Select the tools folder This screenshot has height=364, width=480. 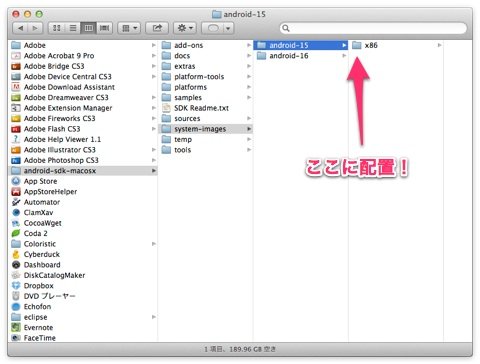click(x=206, y=150)
